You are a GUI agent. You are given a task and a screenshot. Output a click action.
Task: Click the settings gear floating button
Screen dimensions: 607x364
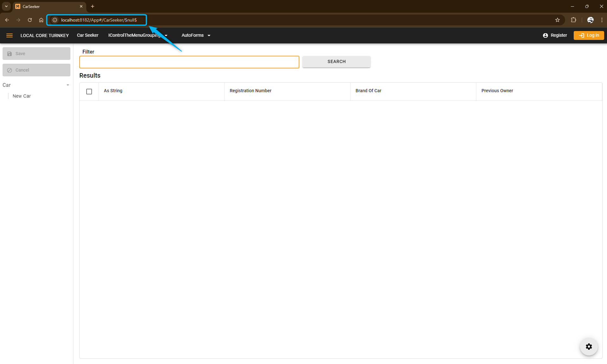[589, 347]
